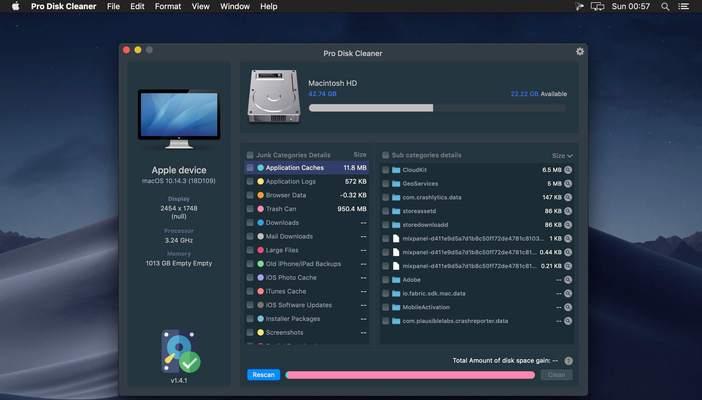Click the magnifier icon for Adobe folder
702x400 pixels.
[568, 280]
